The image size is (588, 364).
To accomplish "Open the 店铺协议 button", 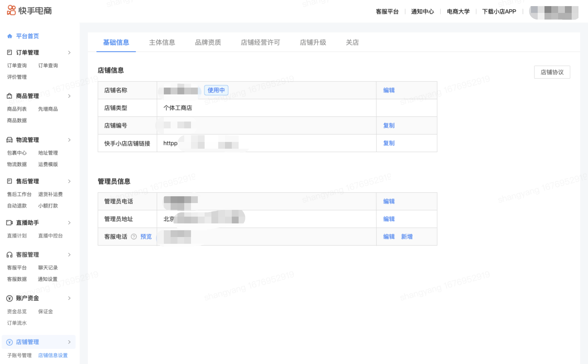I will [552, 72].
